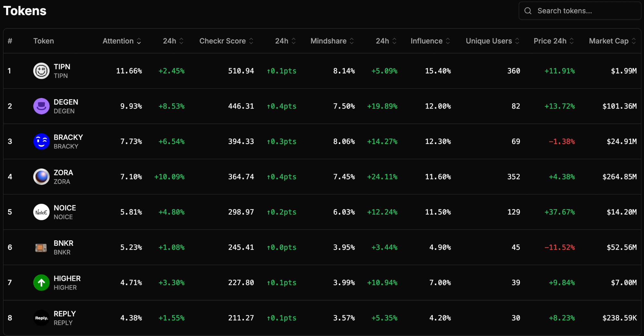This screenshot has width=644, height=336.
Task: Sort by Attention column sort arrows
Action: 139,41
